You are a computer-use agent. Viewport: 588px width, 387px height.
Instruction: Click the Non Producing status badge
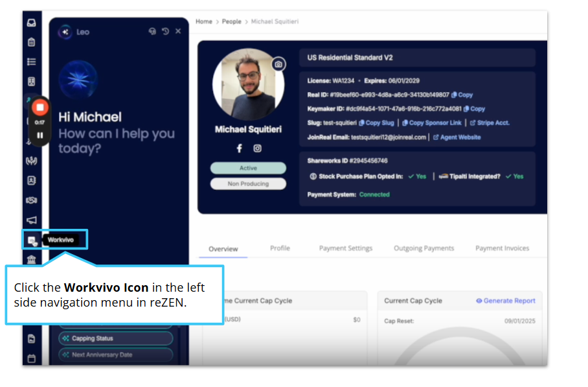pyautogui.click(x=248, y=183)
